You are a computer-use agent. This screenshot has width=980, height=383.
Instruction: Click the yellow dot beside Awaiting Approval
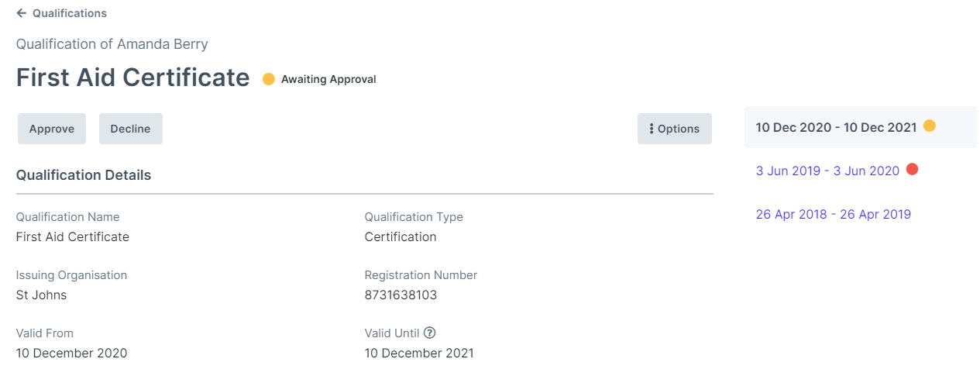(269, 79)
